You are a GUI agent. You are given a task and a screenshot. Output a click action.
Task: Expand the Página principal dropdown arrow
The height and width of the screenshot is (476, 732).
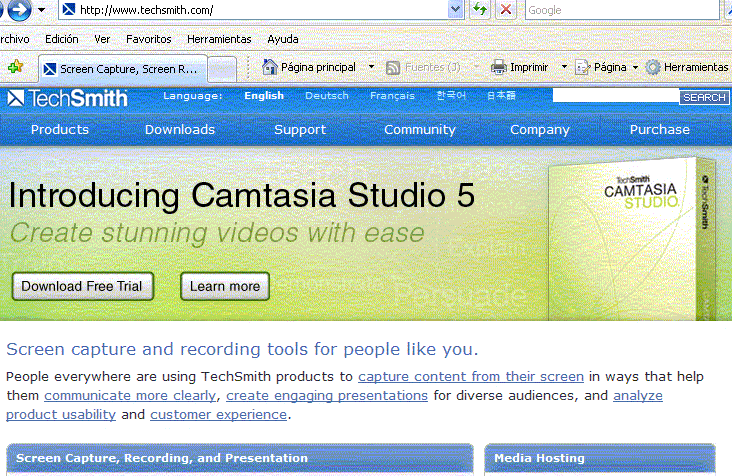click(x=371, y=67)
